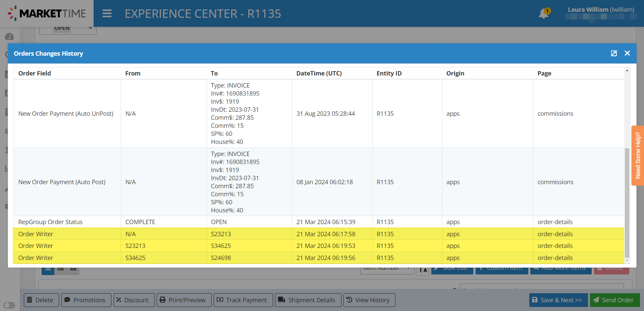Click the Track Payment button

(x=241, y=300)
